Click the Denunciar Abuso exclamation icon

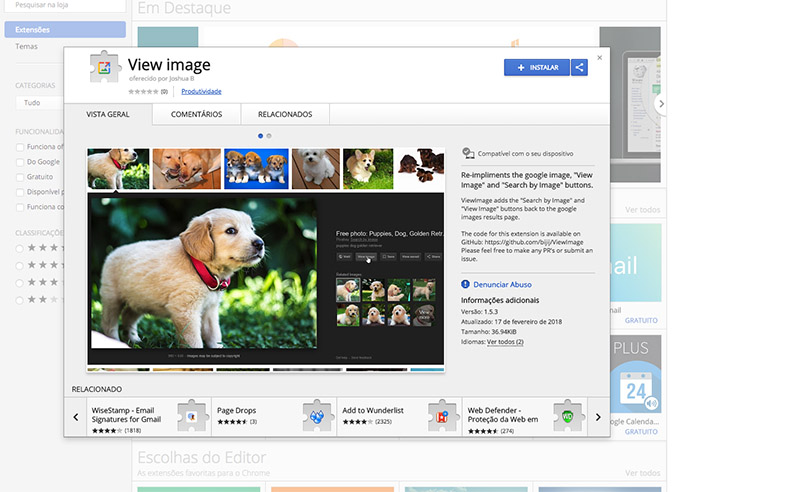coord(465,284)
